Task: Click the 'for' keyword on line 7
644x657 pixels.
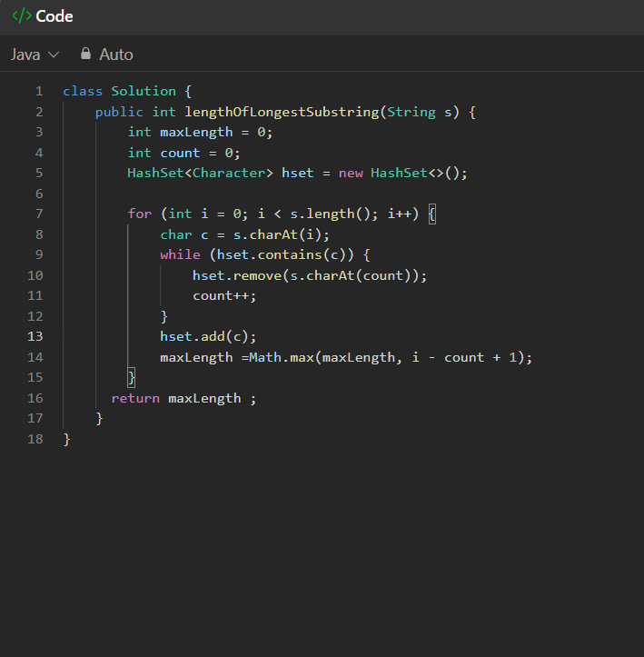Action: (140, 214)
